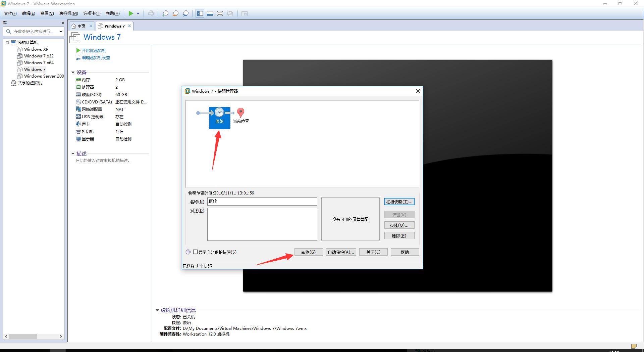Open the 查看(V) menu

point(47,13)
